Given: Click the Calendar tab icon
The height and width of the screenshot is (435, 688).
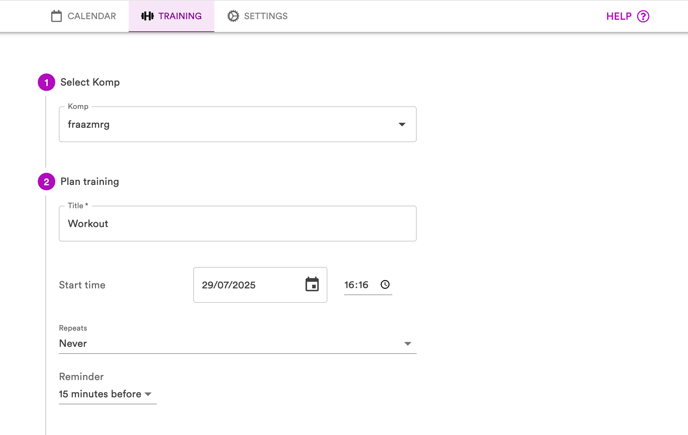Looking at the screenshot, I should 56,16.
